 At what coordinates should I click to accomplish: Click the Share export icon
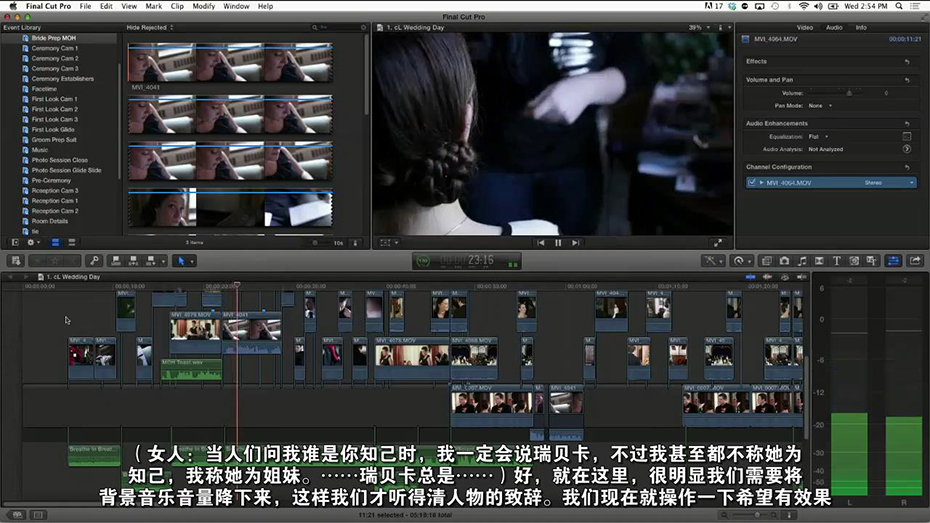click(x=915, y=261)
